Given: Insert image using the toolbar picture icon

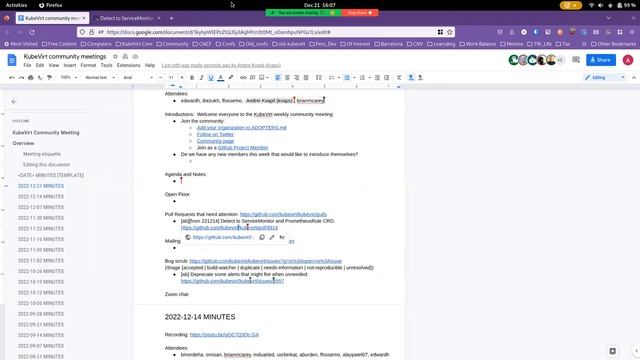Looking at the screenshot, I should pos(262,78).
